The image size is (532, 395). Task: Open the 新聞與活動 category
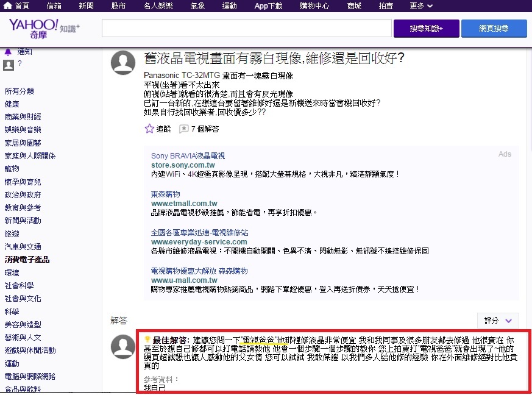[23, 221]
